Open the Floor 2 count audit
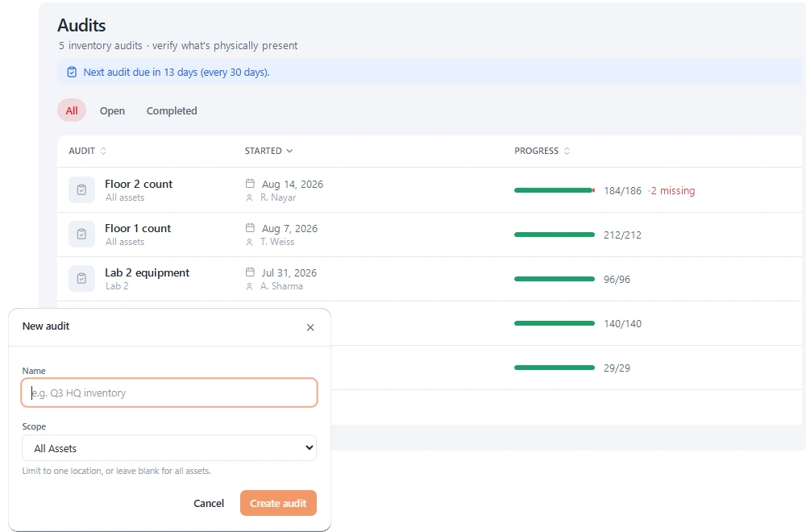The width and height of the screenshot is (806, 532). tap(139, 184)
